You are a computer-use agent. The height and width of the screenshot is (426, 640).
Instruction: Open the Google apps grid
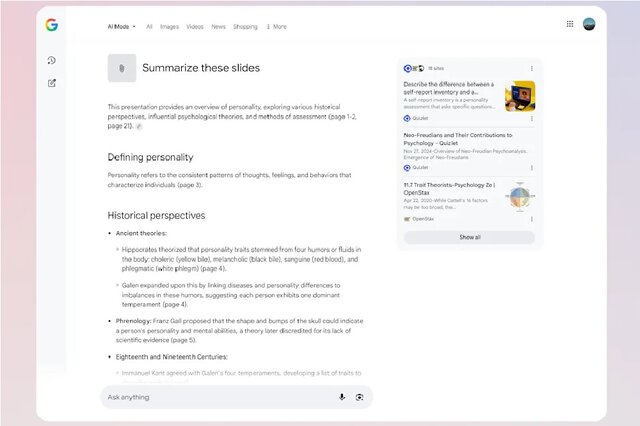570,24
